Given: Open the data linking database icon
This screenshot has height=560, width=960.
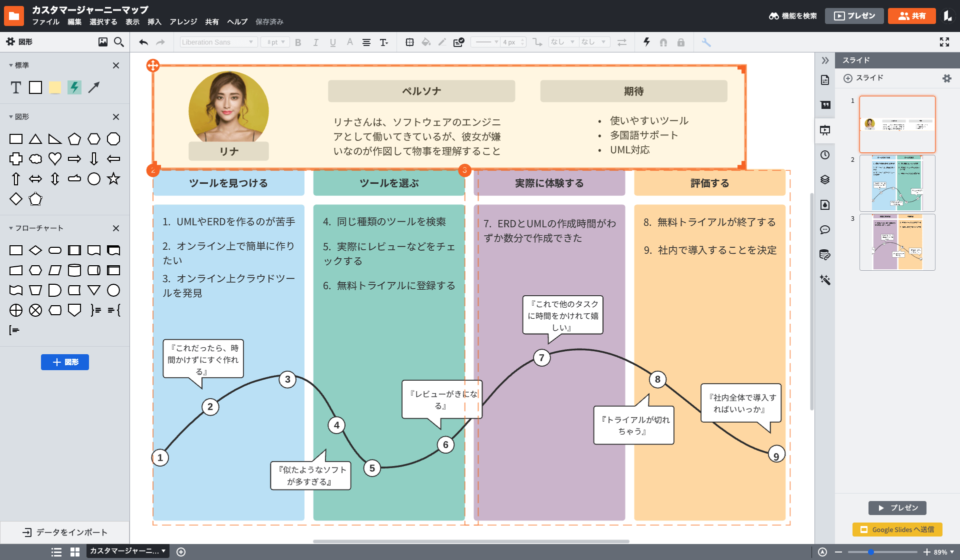Looking at the screenshot, I should pyautogui.click(x=825, y=255).
